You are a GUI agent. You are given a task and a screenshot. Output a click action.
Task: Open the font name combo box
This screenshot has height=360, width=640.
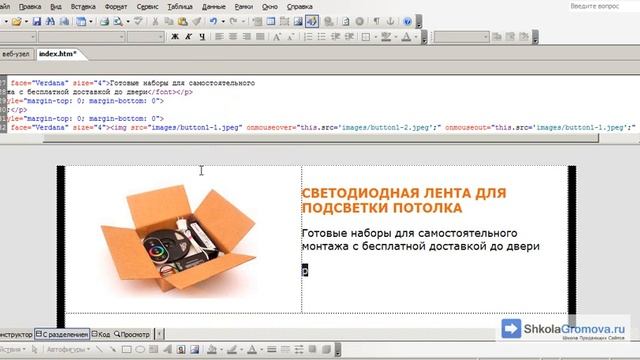[82, 37]
